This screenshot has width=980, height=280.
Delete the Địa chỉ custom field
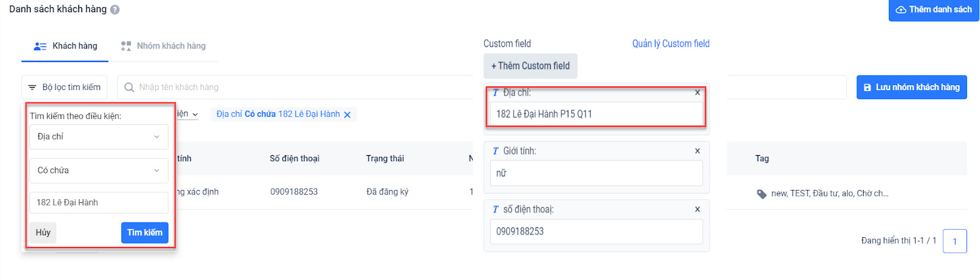point(698,93)
